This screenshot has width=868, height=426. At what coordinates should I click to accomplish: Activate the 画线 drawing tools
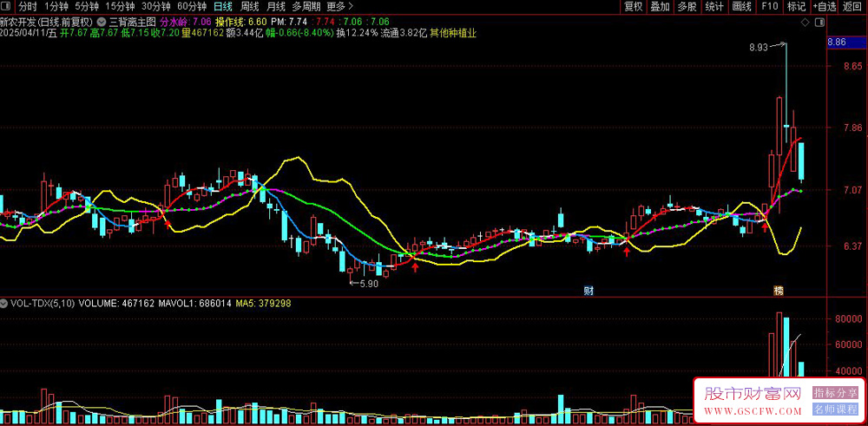(741, 7)
